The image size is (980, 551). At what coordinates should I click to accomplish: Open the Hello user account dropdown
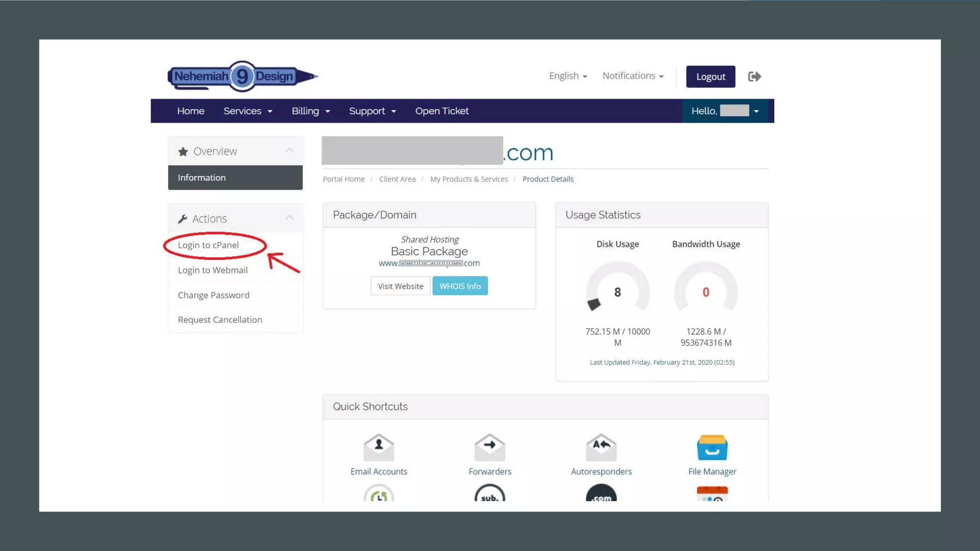click(725, 111)
